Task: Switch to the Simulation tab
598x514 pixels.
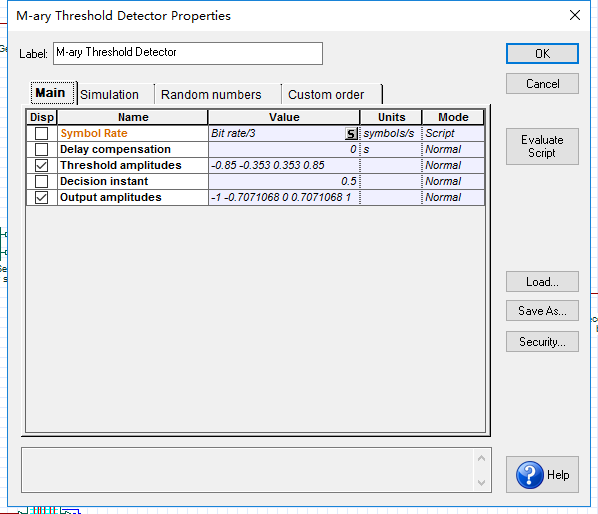Action: pyautogui.click(x=109, y=95)
